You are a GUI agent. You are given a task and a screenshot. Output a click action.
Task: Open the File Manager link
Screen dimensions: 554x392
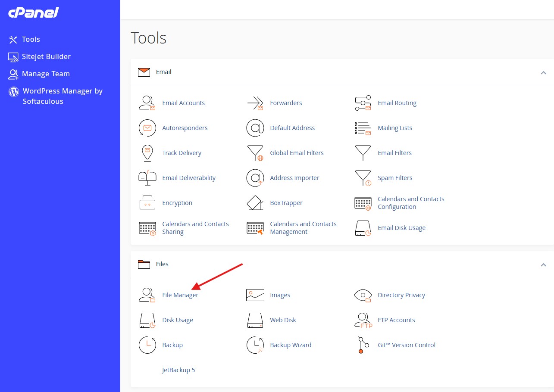coord(180,295)
